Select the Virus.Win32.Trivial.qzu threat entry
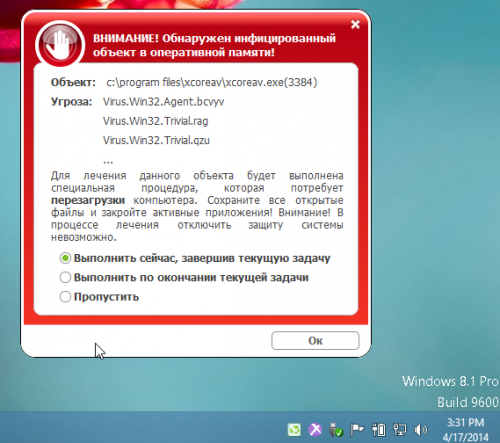This screenshot has height=443, width=500. (x=156, y=140)
